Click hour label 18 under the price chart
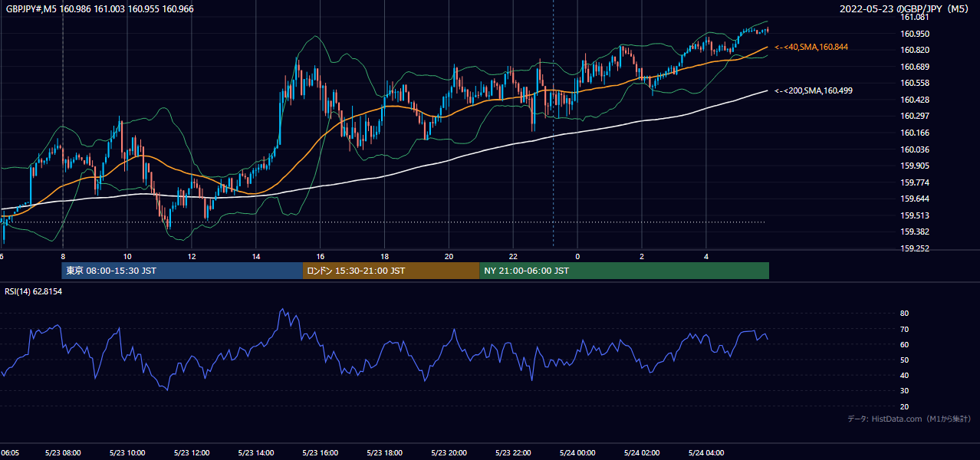Screen dimensions: 980x460 (385, 256)
